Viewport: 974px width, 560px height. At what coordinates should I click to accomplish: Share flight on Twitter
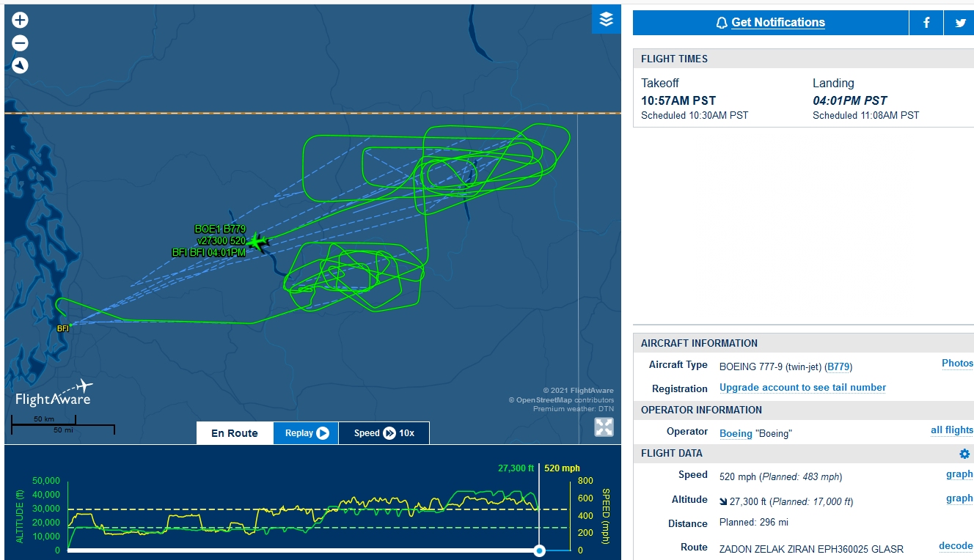(959, 23)
